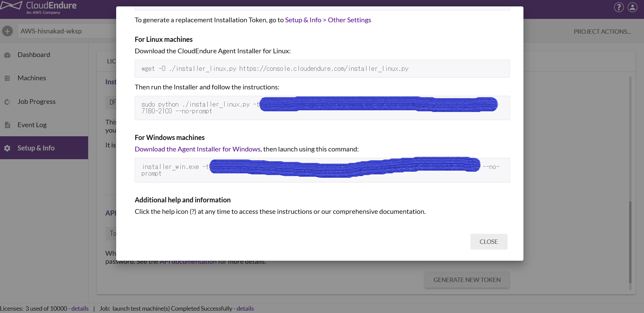Open the Licenses details link
Viewport: 644px width, 313px height.
click(x=80, y=309)
